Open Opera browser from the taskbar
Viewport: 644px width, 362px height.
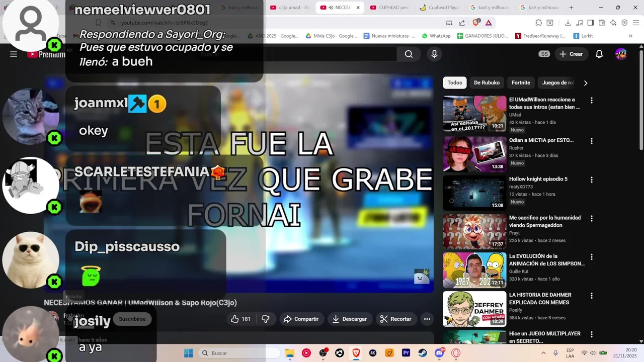[x=456, y=353]
